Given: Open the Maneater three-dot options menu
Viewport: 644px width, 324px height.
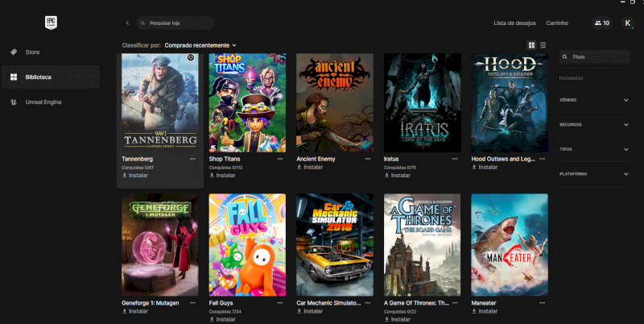Looking at the screenshot, I should click(x=542, y=302).
